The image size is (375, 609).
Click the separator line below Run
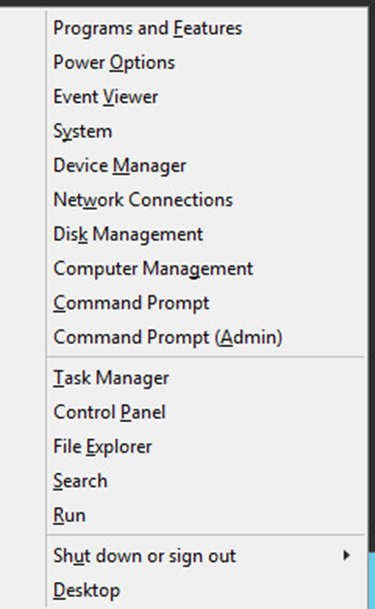[206, 535]
